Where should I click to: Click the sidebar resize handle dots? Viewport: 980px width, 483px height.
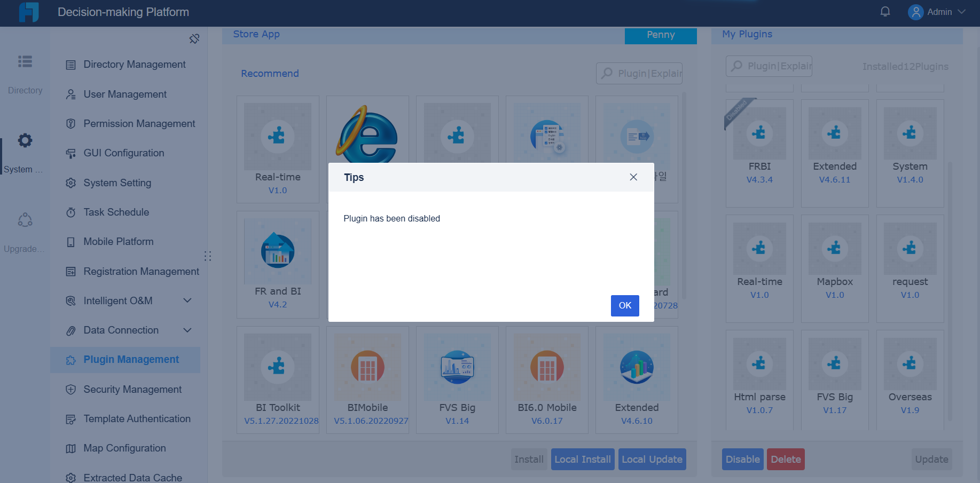pos(208,256)
